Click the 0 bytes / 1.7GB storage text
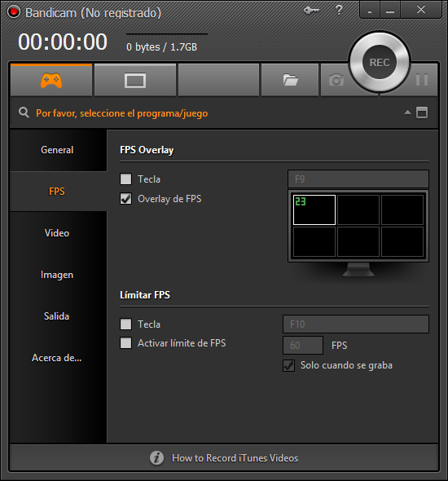 (162, 47)
